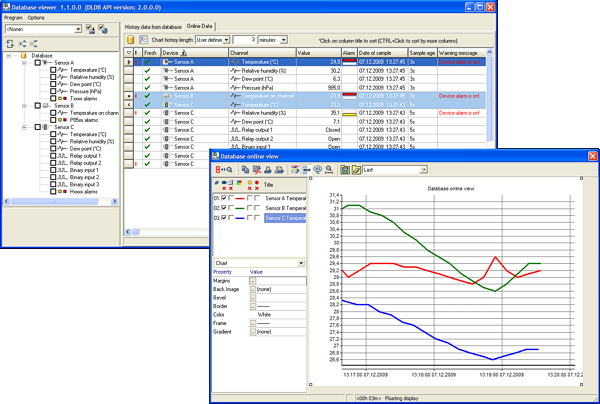Image resolution: width=600 pixels, height=404 pixels.
Task: Click the collapse all tree nodes icon
Action: (34, 44)
